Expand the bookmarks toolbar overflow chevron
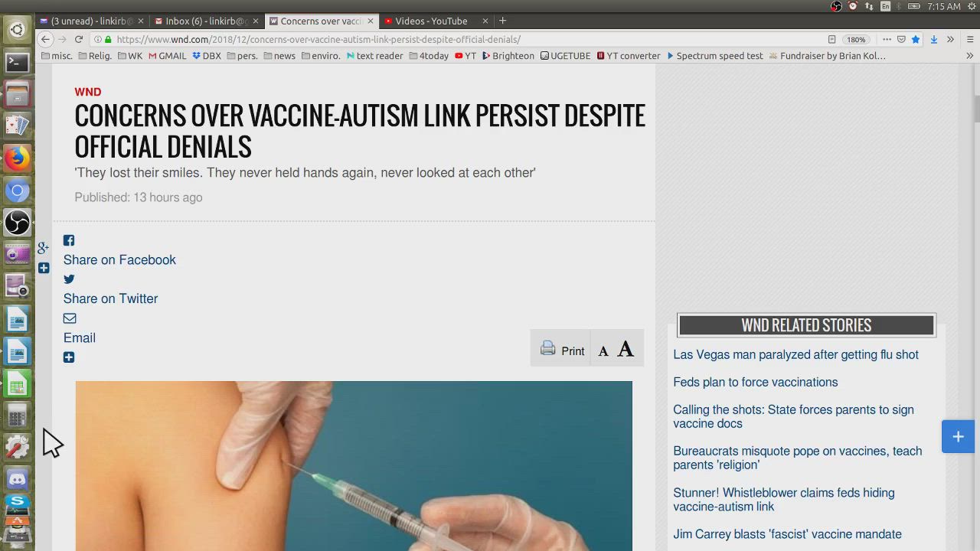 click(969, 56)
